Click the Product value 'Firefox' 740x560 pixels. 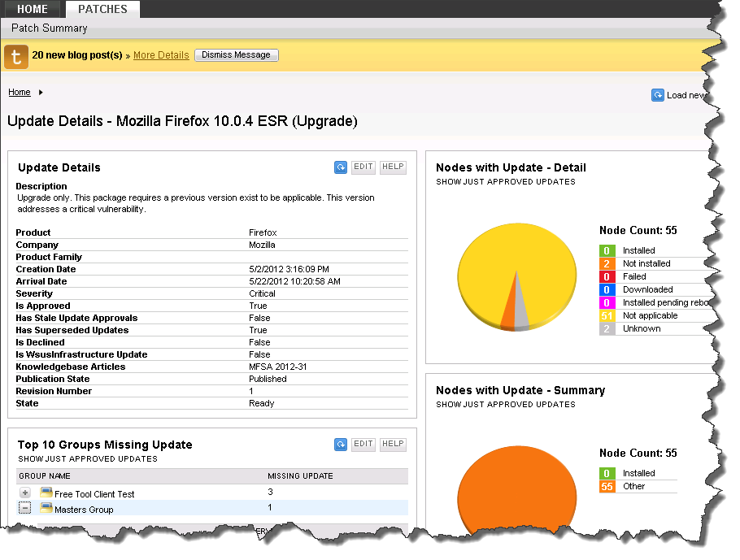tap(263, 232)
